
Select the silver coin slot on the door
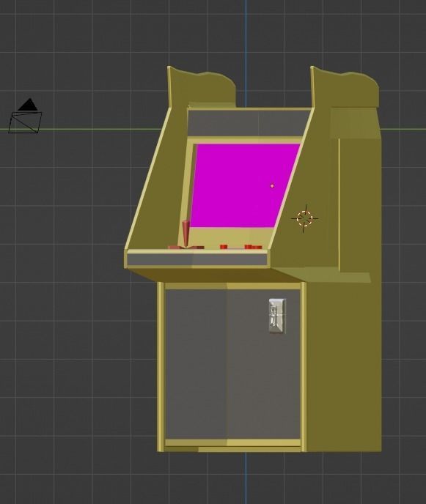277,316
